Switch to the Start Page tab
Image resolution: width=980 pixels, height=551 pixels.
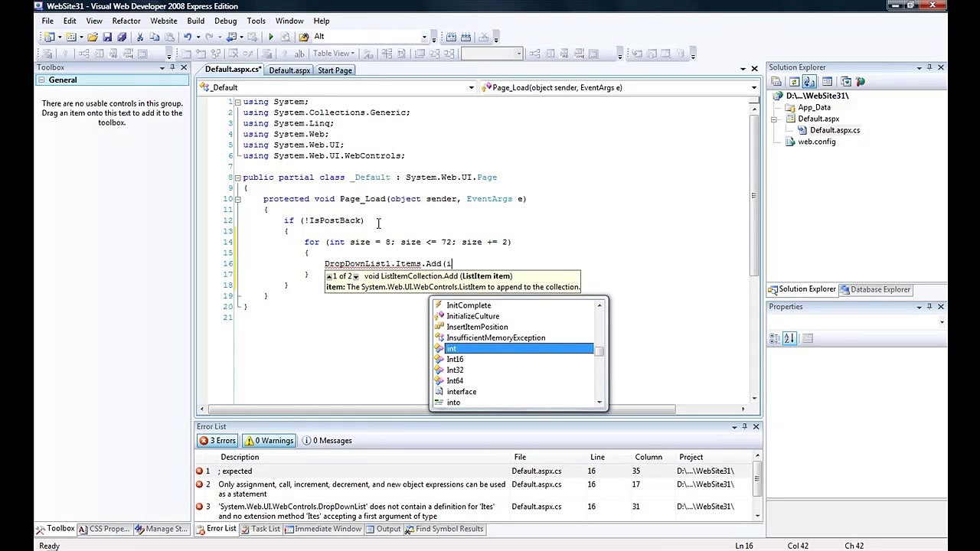(335, 70)
